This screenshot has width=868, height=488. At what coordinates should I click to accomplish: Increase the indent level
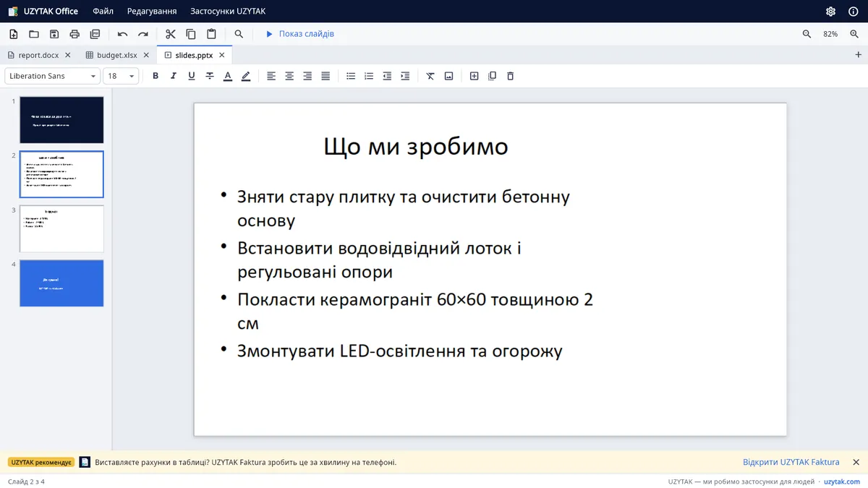[x=405, y=76]
